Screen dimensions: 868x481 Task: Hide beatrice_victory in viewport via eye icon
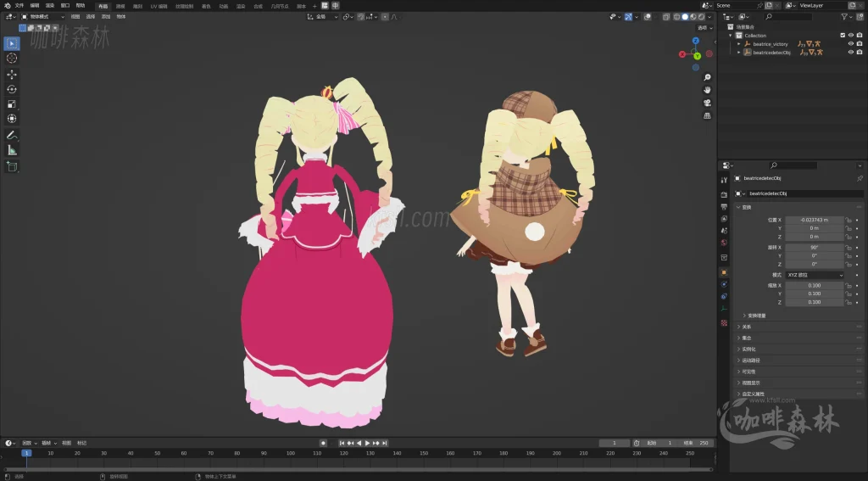(x=851, y=44)
